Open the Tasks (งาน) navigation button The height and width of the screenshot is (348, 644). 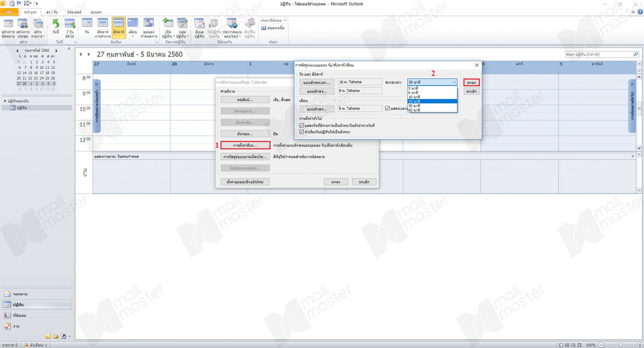point(37,326)
